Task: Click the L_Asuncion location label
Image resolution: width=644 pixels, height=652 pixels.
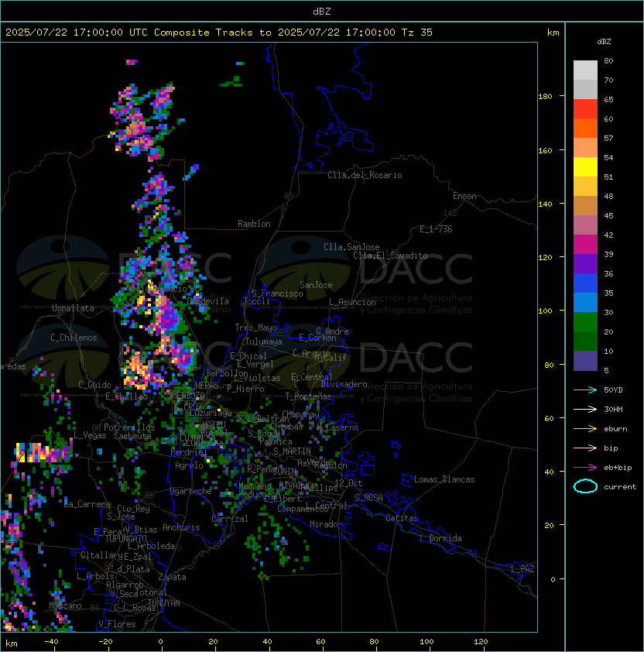Action: pos(352,302)
